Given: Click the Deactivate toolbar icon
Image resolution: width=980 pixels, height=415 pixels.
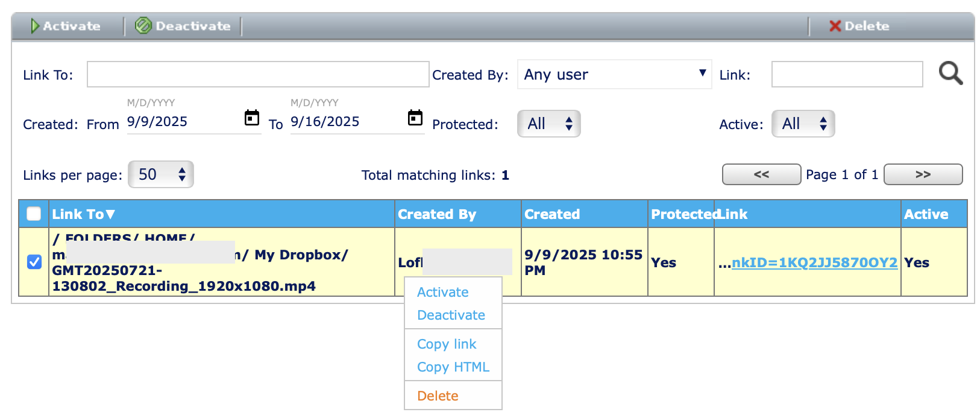Looking at the screenshot, I should 143,26.
